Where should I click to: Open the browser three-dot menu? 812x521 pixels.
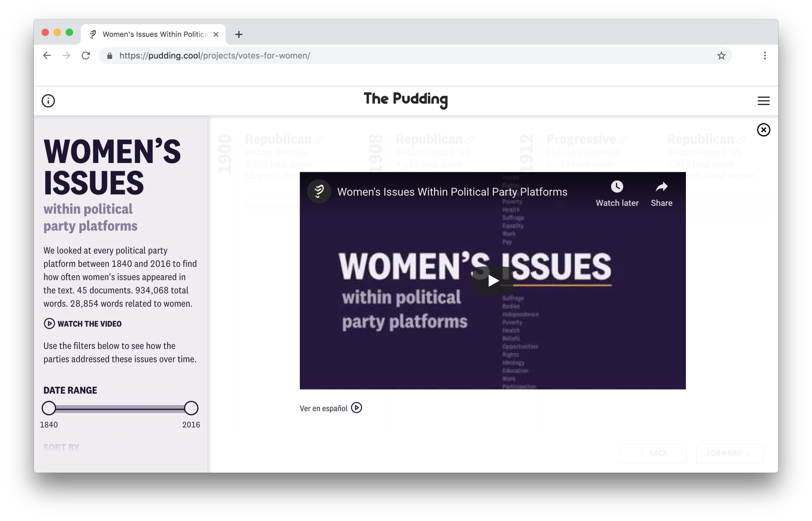765,56
